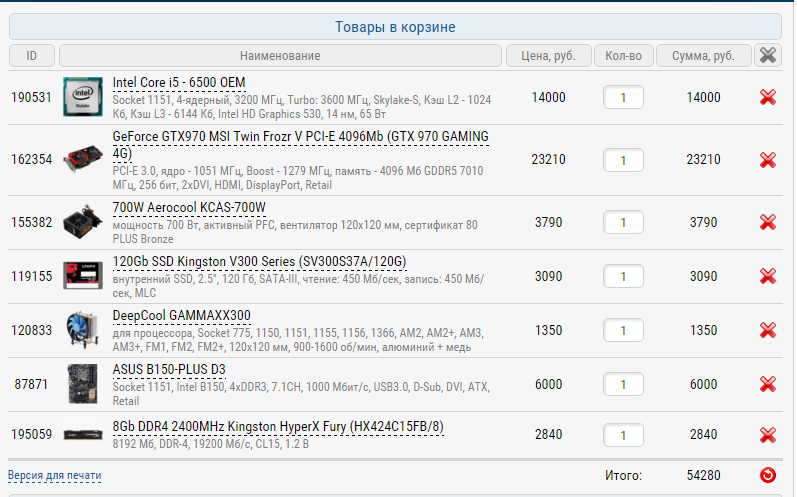Screen dimensions: 797x497
Task: Click the Версия для печати link
Action: 54,476
